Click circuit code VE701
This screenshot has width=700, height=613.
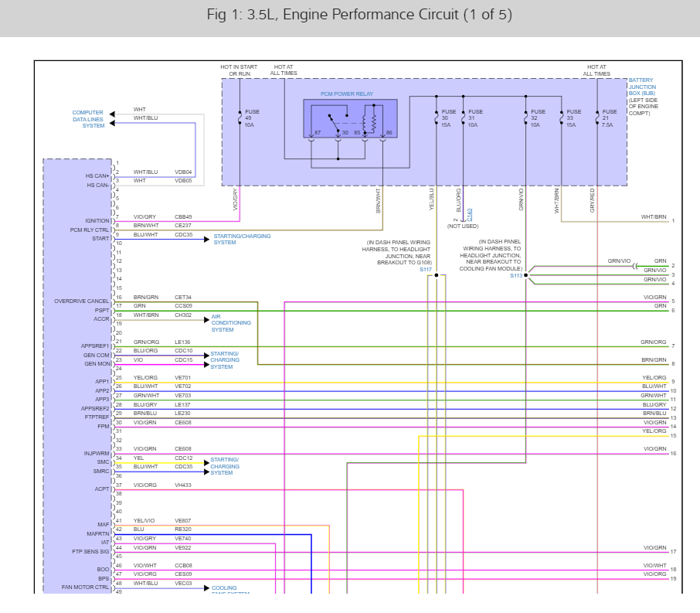(x=182, y=378)
